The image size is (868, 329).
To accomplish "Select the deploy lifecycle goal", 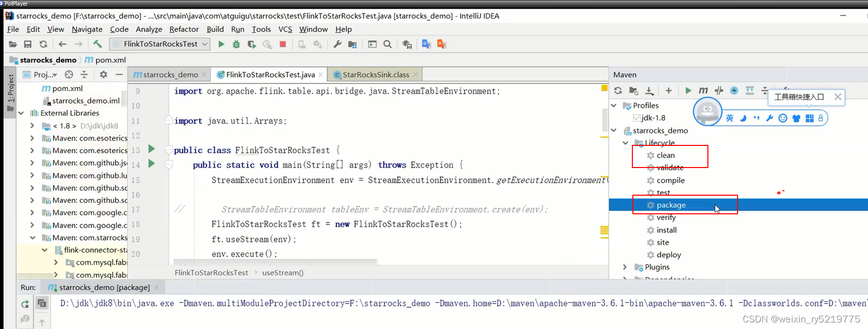I will tap(669, 255).
